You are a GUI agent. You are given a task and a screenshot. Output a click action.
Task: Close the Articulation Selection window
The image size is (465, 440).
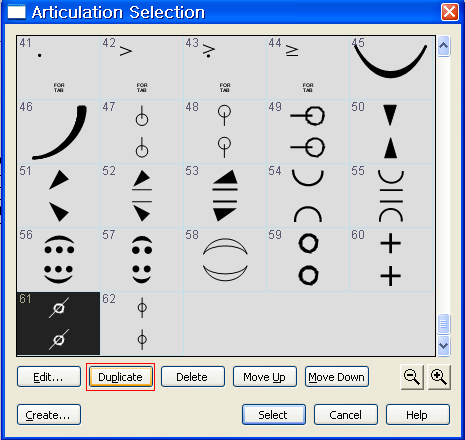coord(450,12)
